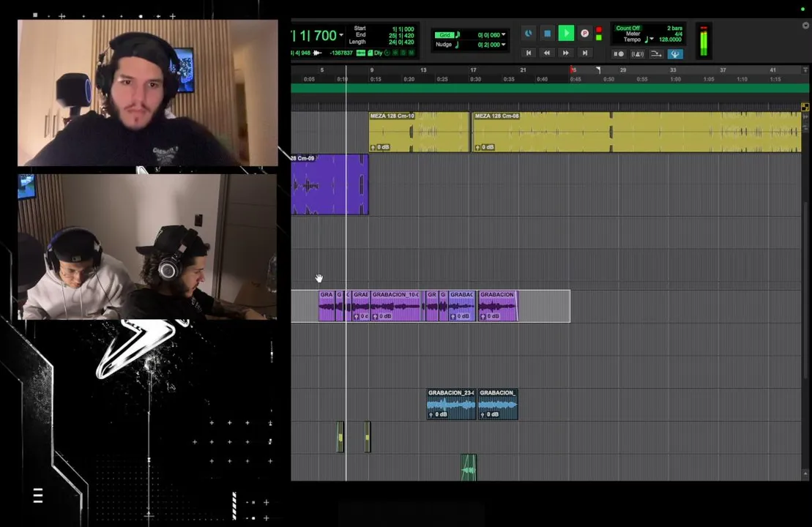Click the green transport status light
This screenshot has width=812, height=527.
599,37
